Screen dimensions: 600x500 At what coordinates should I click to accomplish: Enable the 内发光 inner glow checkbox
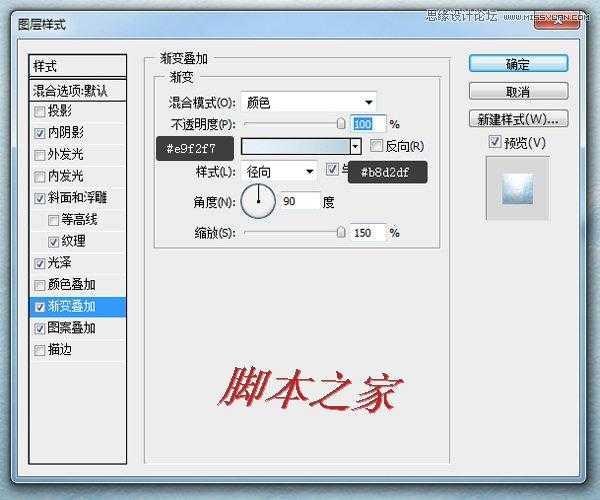(39, 177)
